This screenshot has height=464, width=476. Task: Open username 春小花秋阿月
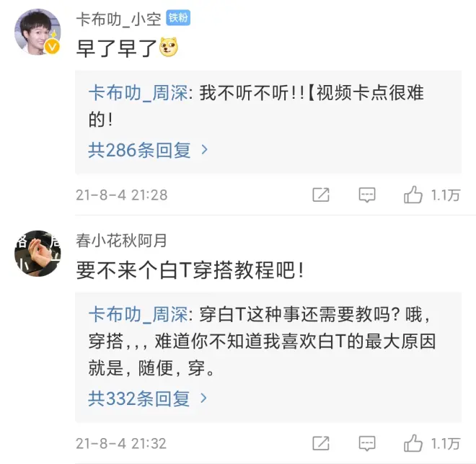120,240
